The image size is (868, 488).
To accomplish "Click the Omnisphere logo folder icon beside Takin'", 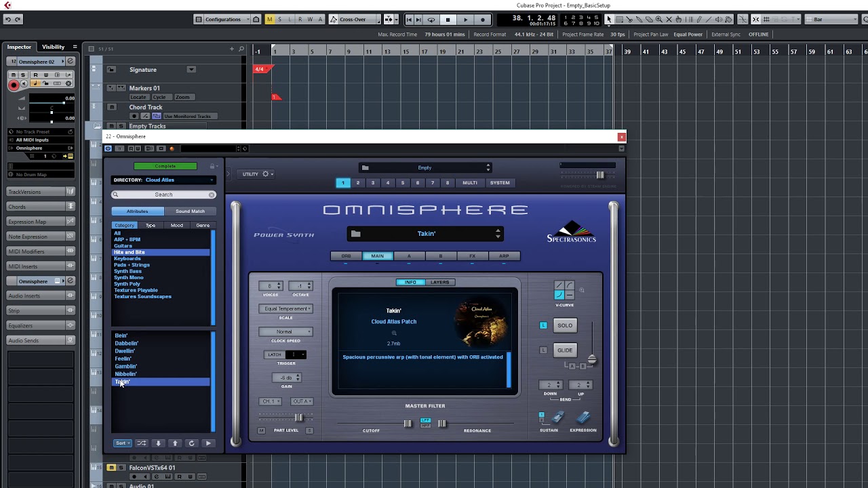I will 356,234.
